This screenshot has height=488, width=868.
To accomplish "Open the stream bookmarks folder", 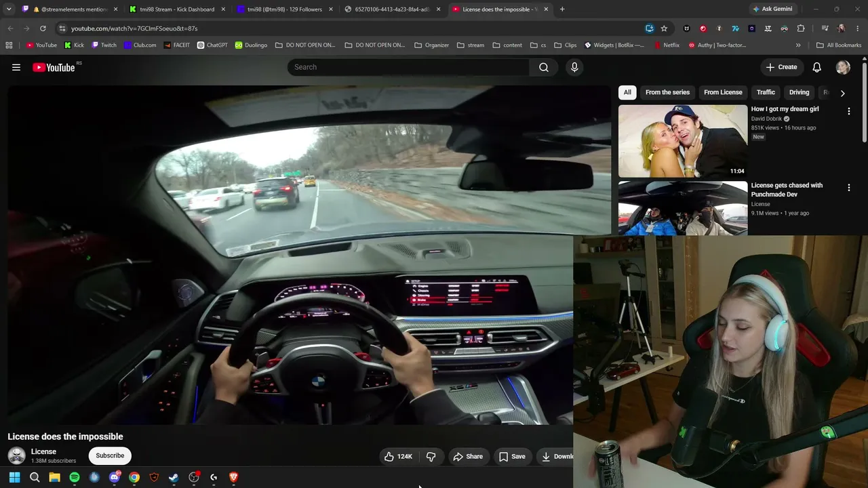I will coord(471,45).
